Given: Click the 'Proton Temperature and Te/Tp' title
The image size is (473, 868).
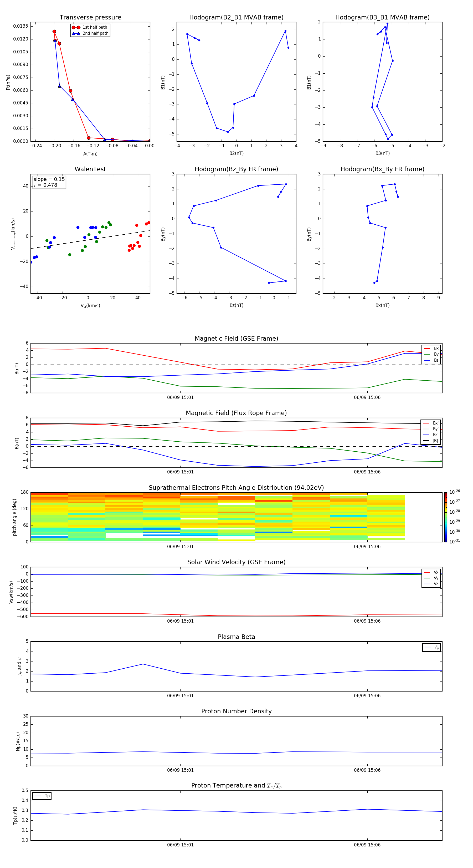Looking at the screenshot, I should coord(236,786).
